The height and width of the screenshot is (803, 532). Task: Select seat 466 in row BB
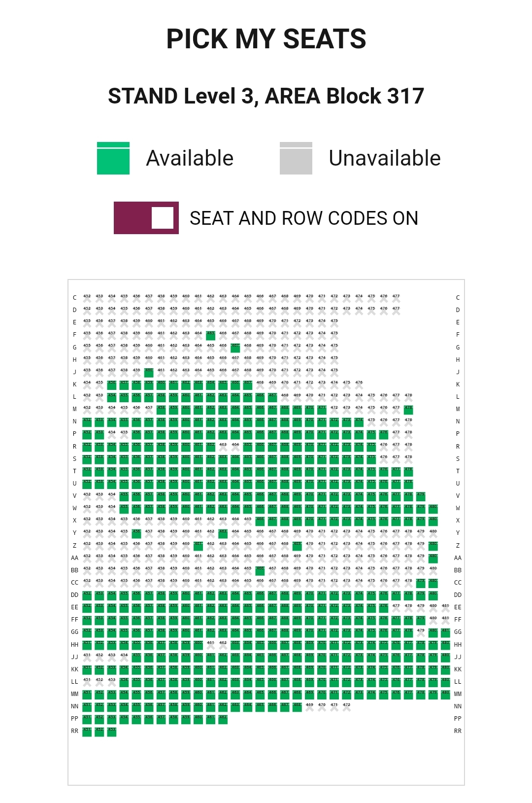coord(260,571)
